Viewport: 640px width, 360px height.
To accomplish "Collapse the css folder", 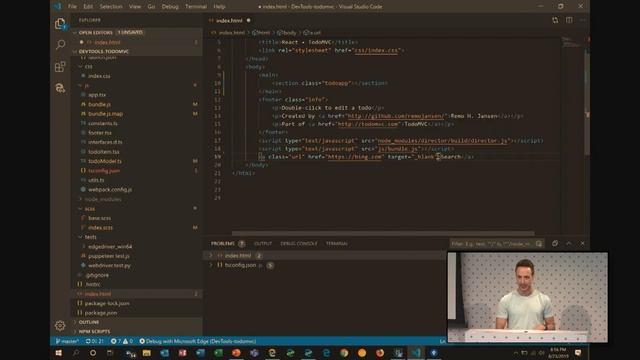I will [89, 67].
